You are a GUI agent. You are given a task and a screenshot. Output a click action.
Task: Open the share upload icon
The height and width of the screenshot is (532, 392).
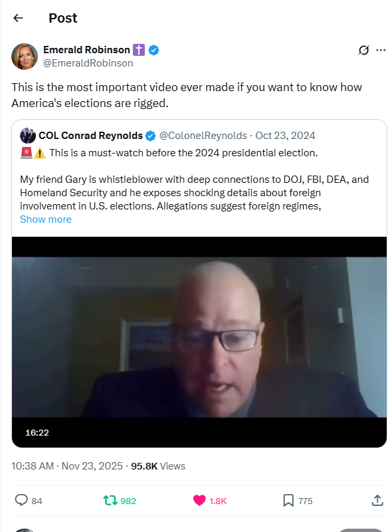click(377, 500)
